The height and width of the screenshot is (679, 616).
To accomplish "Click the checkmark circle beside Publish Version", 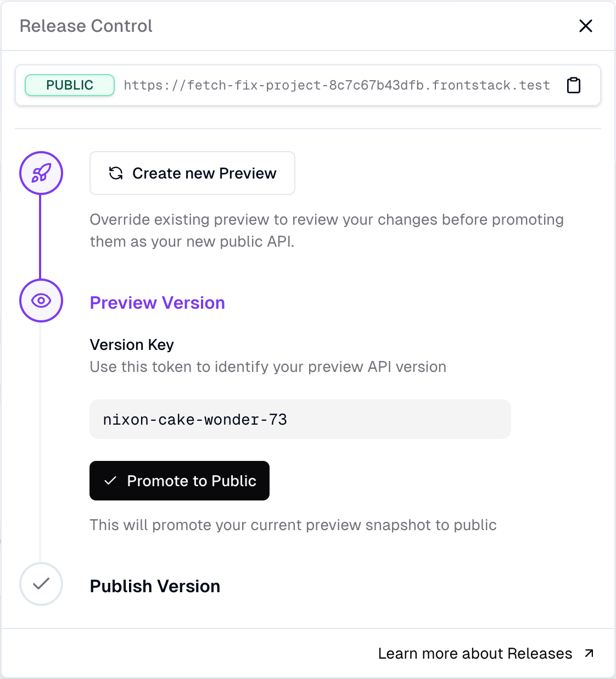I will 41,584.
